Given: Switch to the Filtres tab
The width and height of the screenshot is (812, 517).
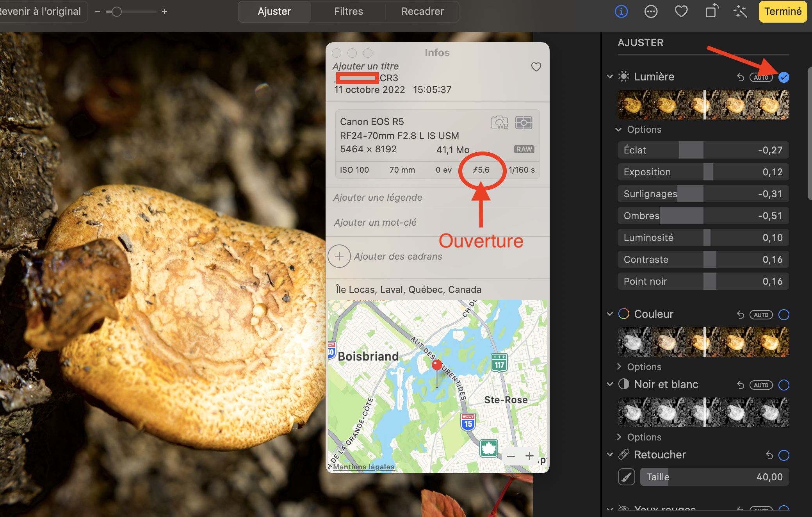Looking at the screenshot, I should point(348,11).
